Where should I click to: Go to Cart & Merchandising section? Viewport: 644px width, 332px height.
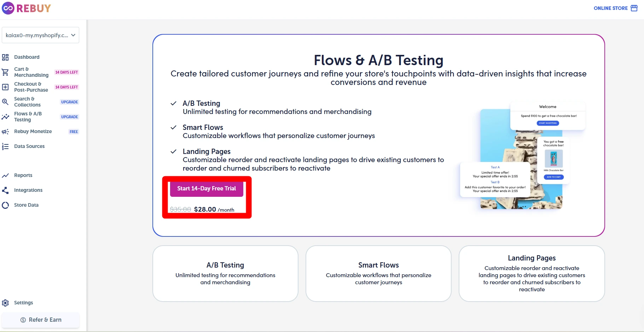click(x=31, y=72)
